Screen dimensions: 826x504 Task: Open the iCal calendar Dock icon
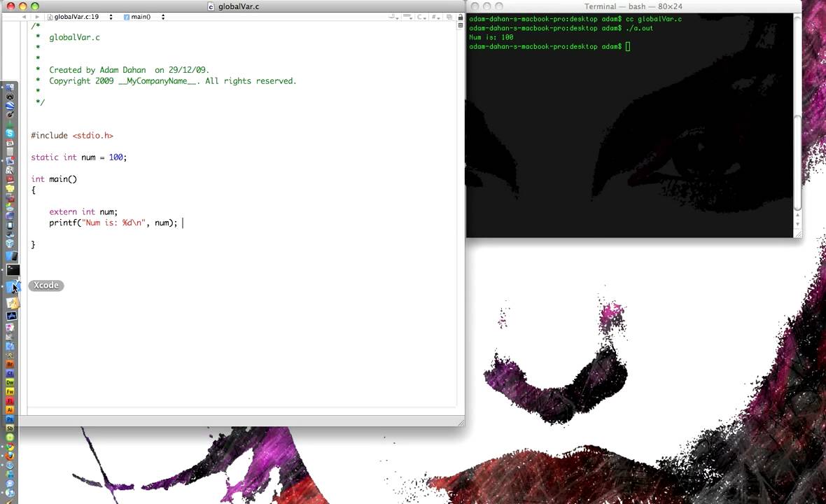coord(10,143)
